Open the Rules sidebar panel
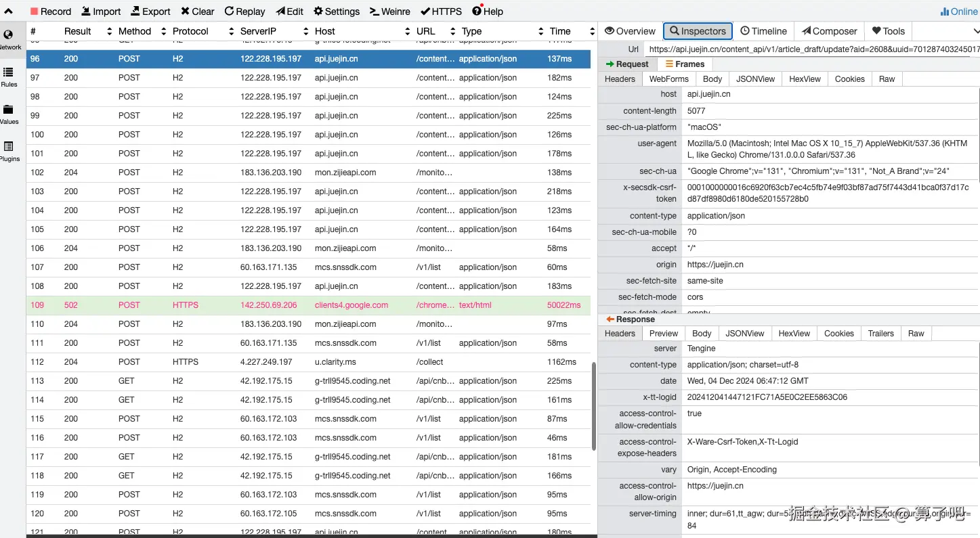 pos(9,77)
